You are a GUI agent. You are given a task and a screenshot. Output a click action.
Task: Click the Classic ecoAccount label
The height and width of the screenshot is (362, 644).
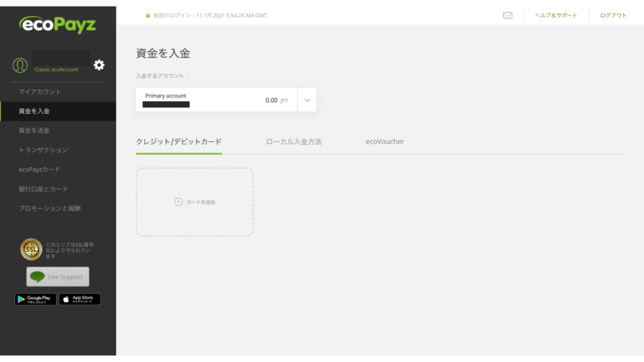(56, 70)
